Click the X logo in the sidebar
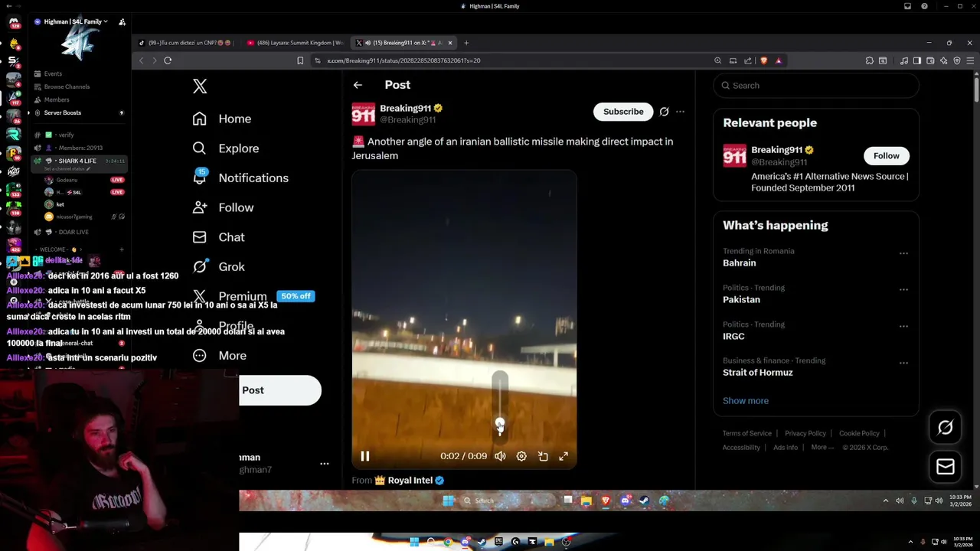The image size is (980, 551). [200, 86]
